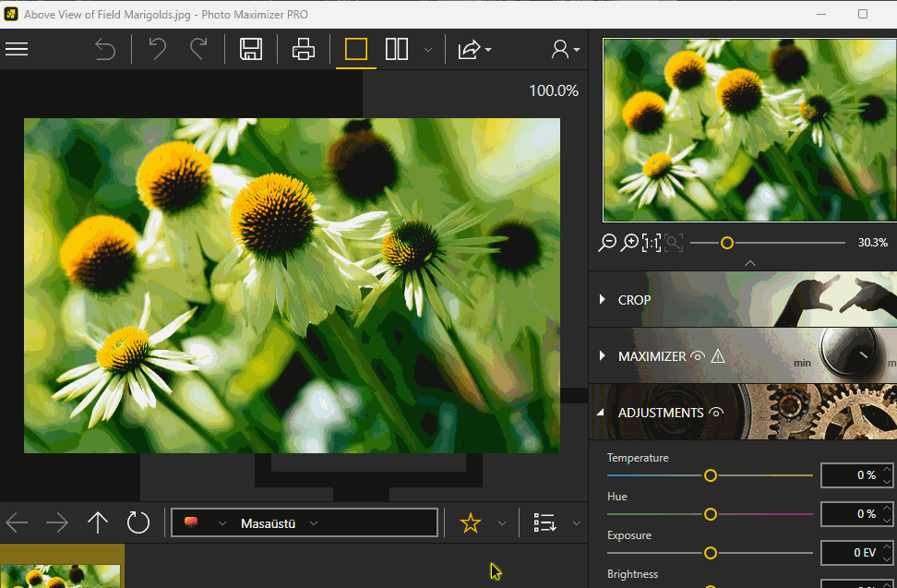Open the hamburger main menu
897x588 pixels.
click(x=17, y=49)
